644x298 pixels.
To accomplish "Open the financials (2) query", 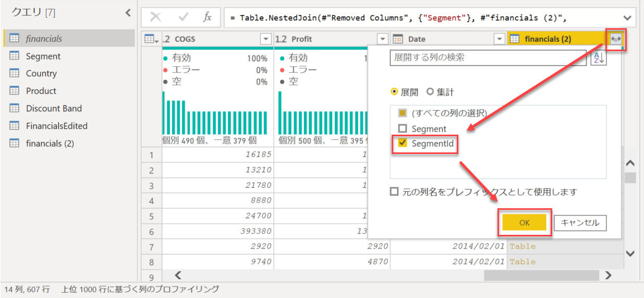I will click(50, 143).
